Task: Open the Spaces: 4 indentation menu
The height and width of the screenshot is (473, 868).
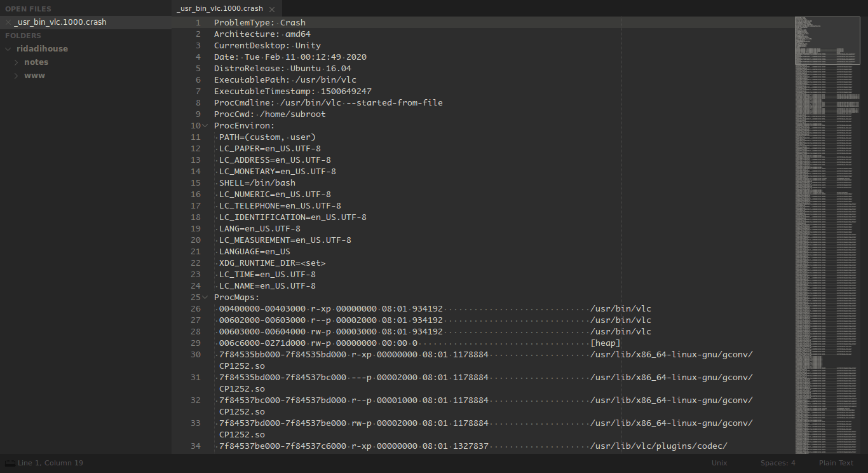Action: pos(778,463)
